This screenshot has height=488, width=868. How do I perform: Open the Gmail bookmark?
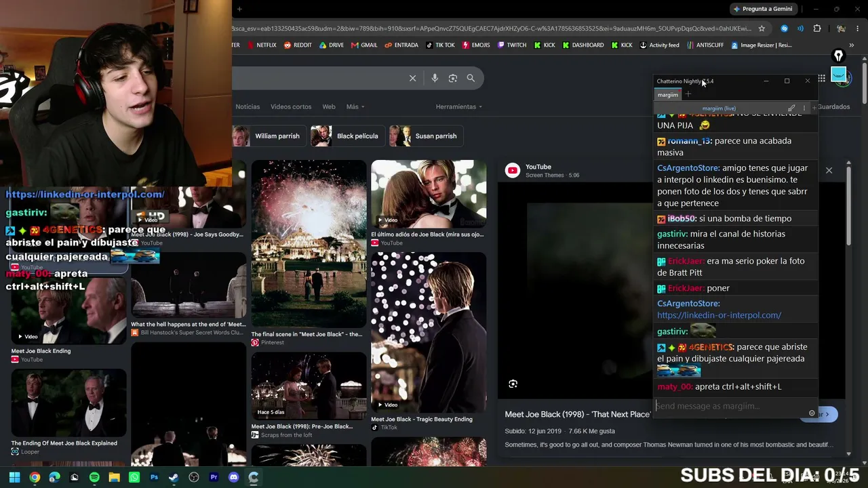364,45
